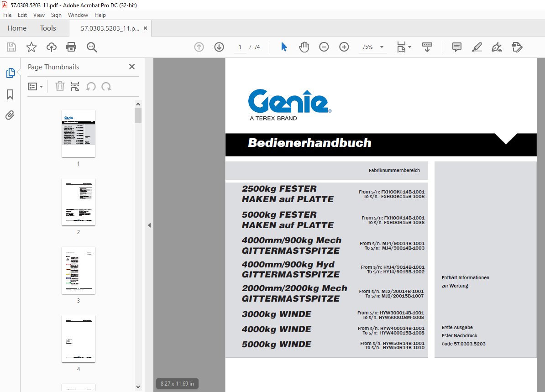545x392 pixels.
Task: Open the File menu
Action: point(7,15)
